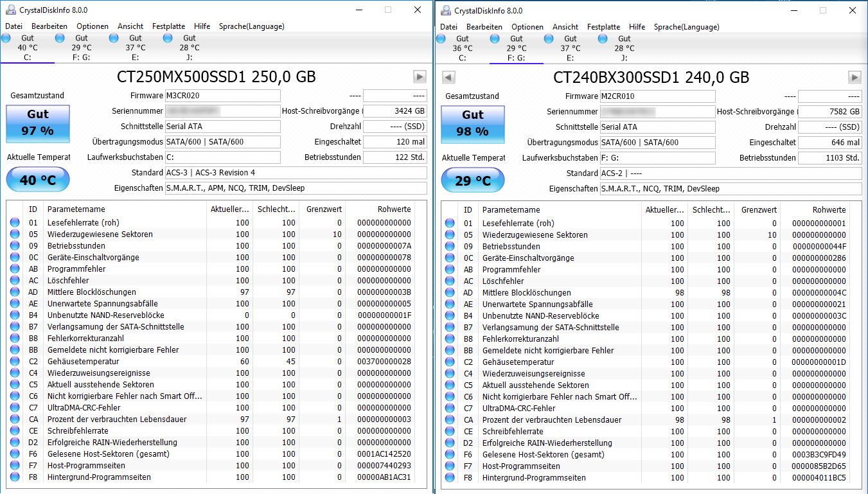Click status icon for Schreibfehlerrate in right window
868x494 pixels.
pos(450,432)
